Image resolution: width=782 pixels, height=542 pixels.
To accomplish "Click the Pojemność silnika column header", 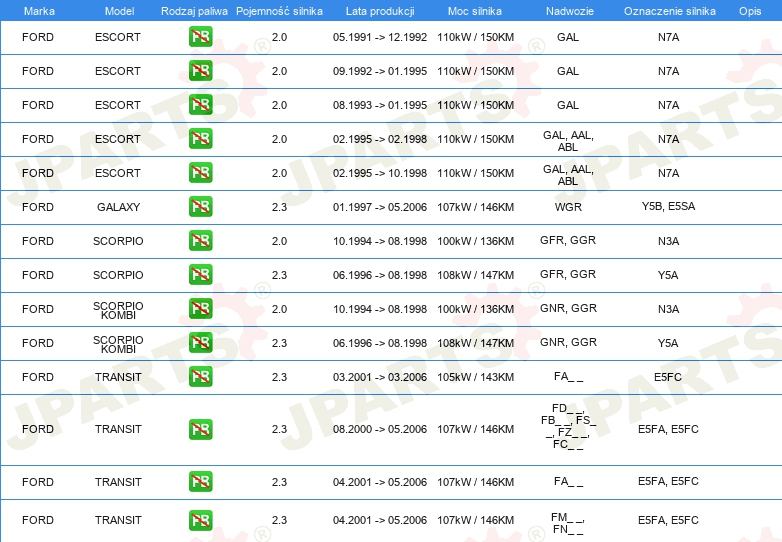I will [279, 11].
